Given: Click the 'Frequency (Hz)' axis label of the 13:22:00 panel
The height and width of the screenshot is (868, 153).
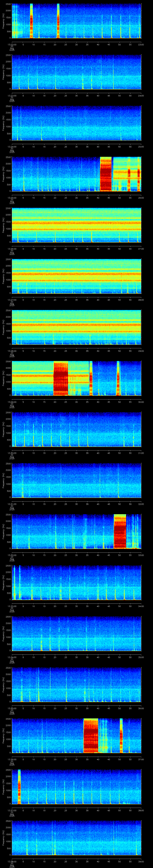Looking at the screenshot, I should (x=3, y=21).
